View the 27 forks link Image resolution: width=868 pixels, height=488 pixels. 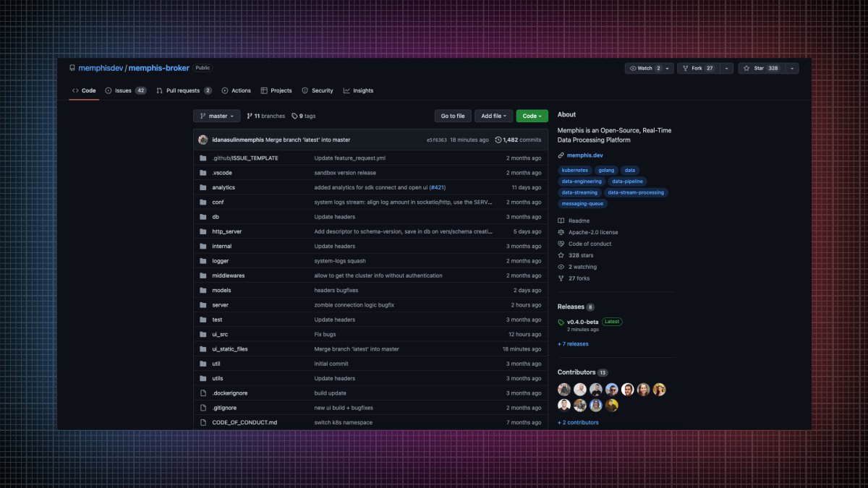pos(574,278)
